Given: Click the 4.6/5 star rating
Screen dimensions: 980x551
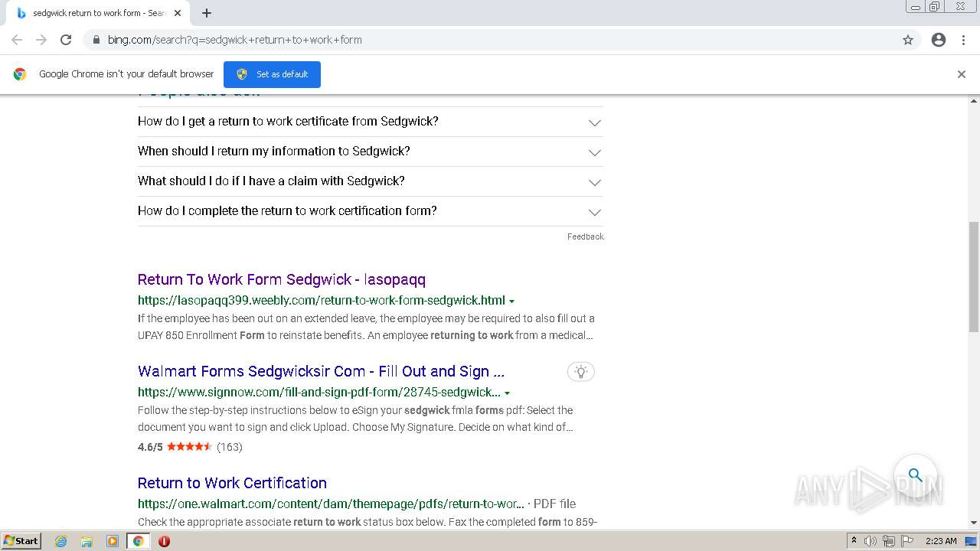Looking at the screenshot, I should pyautogui.click(x=189, y=447).
